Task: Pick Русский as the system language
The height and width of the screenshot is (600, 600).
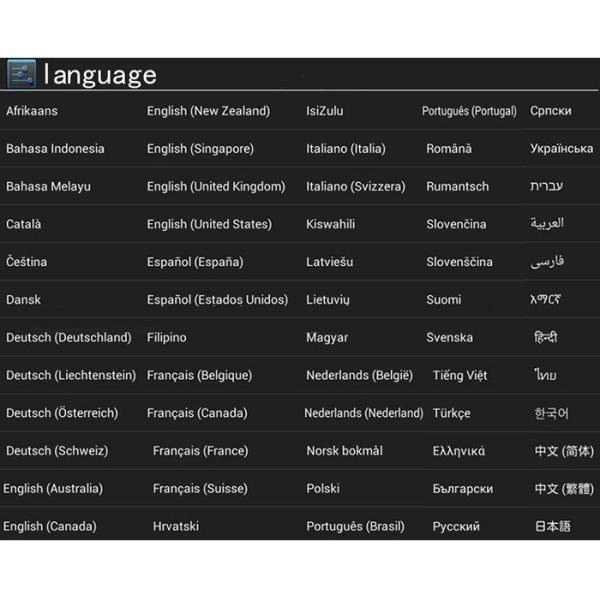Action: [x=456, y=526]
